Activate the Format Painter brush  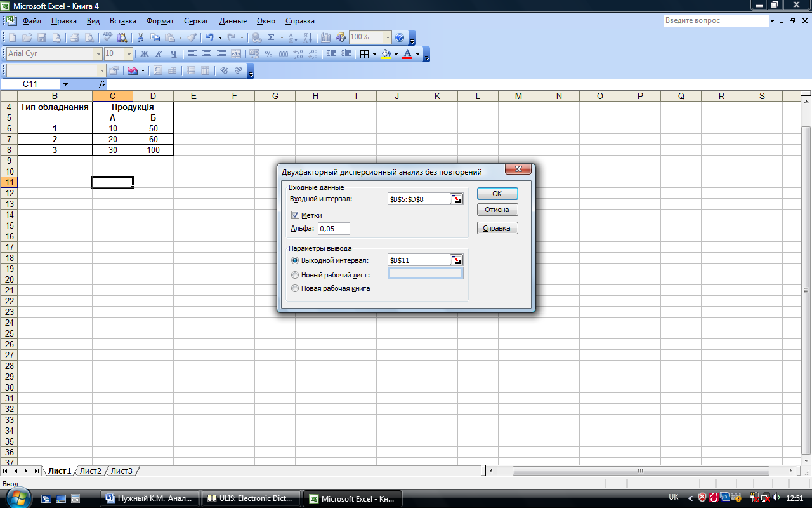coord(192,37)
